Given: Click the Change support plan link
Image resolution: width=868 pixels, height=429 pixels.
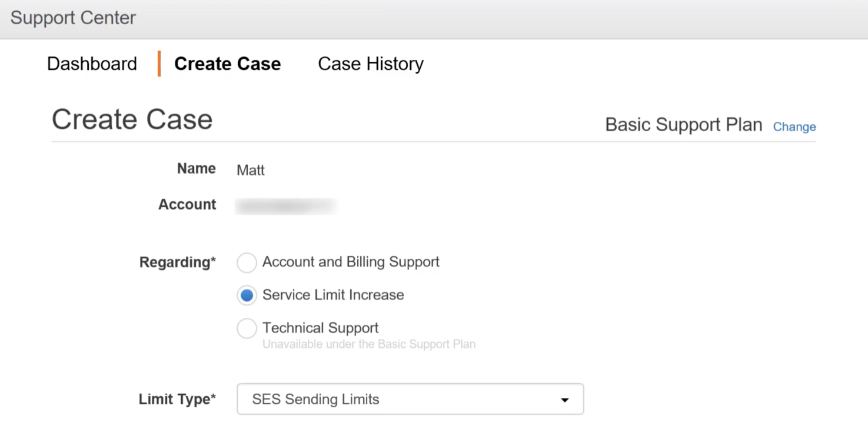Looking at the screenshot, I should point(794,127).
